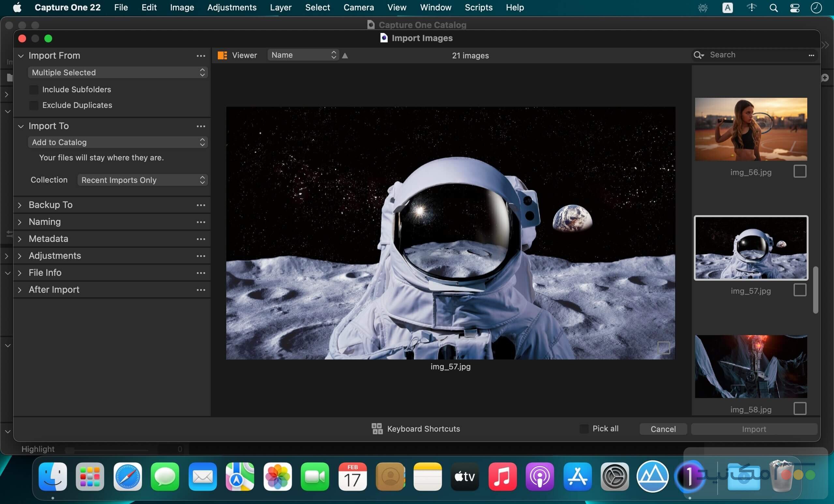Enable the Pick all checkbox
This screenshot has width=834, height=504.
coord(584,428)
